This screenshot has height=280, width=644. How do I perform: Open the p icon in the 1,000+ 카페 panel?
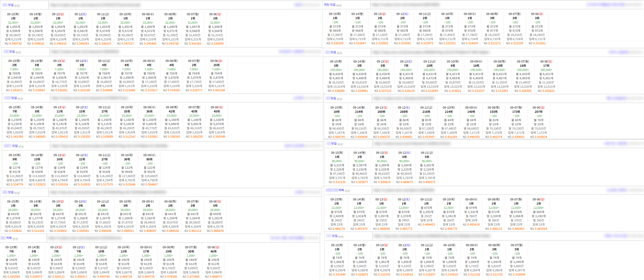17,239
